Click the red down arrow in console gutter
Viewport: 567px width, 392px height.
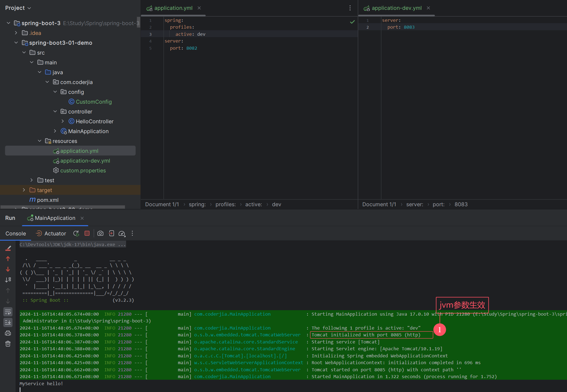8,269
